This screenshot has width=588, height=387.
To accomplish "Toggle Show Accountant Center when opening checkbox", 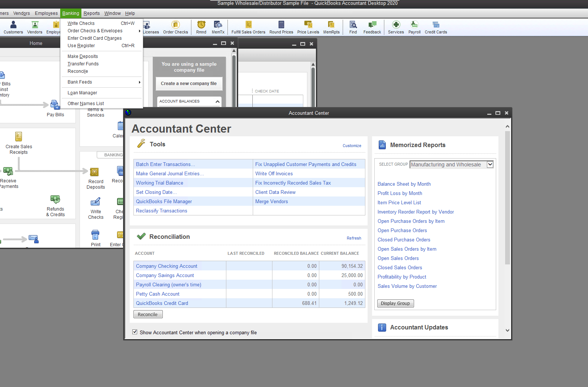I will pyautogui.click(x=135, y=332).
